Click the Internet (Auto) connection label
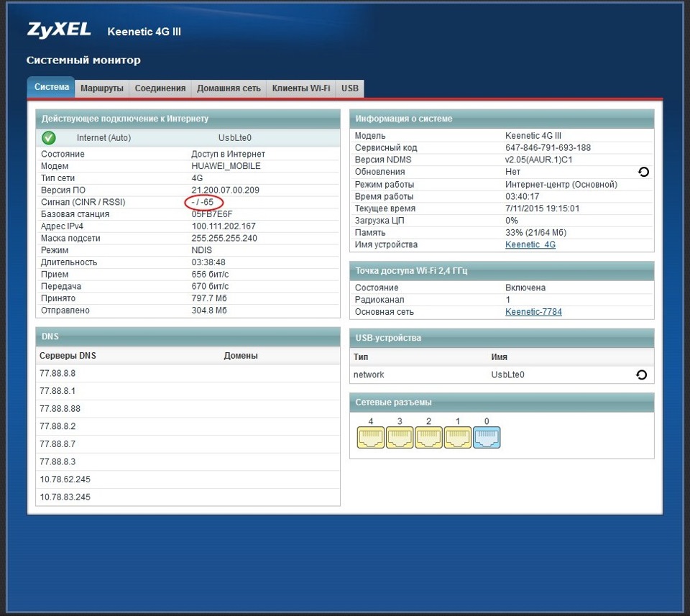Image resolution: width=690 pixels, height=616 pixels. 103,138
